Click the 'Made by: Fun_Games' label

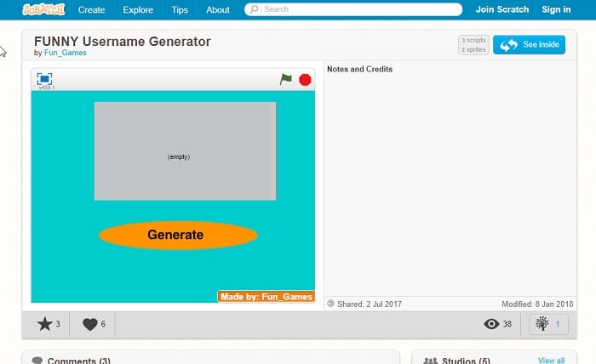(266, 297)
